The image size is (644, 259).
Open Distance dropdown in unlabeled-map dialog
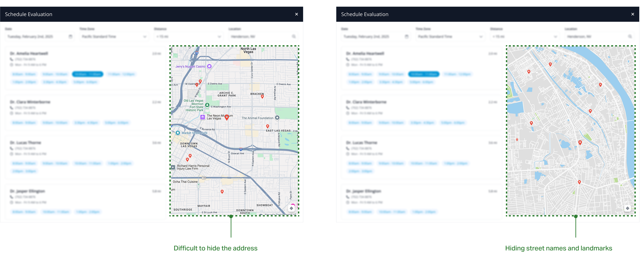(x=525, y=36)
